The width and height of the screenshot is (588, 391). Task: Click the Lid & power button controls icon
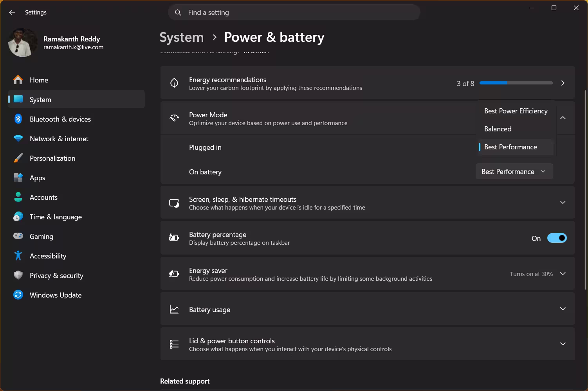point(174,344)
